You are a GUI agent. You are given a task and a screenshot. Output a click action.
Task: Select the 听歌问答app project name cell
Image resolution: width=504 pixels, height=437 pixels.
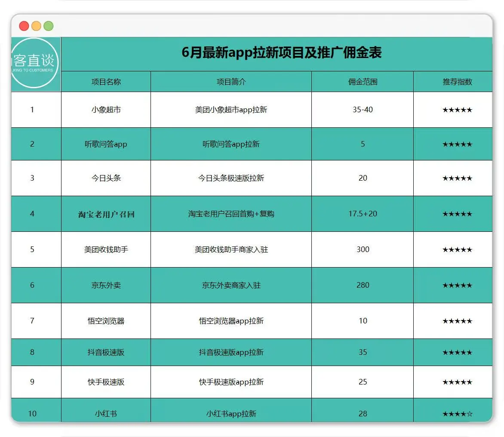pyautogui.click(x=106, y=144)
